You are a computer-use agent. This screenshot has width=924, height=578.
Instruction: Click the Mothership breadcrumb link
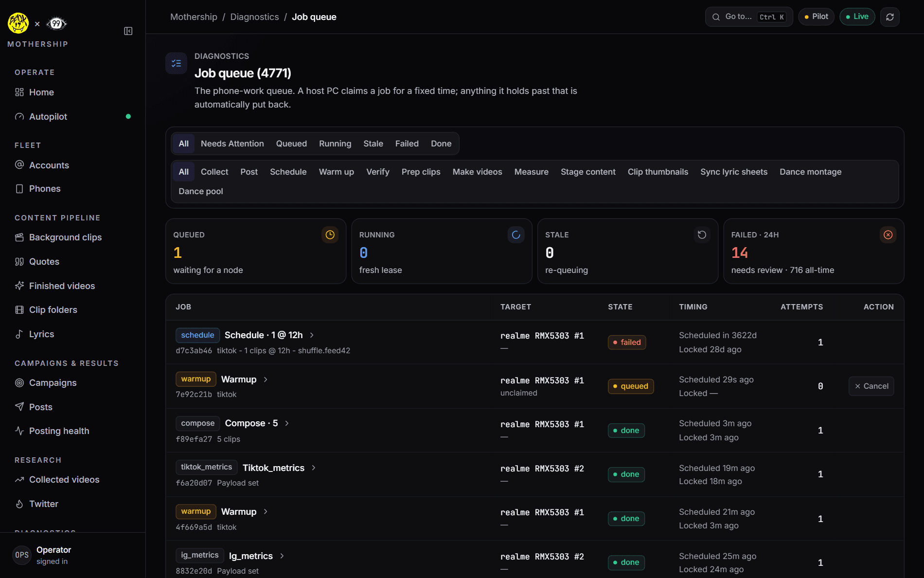tap(194, 17)
